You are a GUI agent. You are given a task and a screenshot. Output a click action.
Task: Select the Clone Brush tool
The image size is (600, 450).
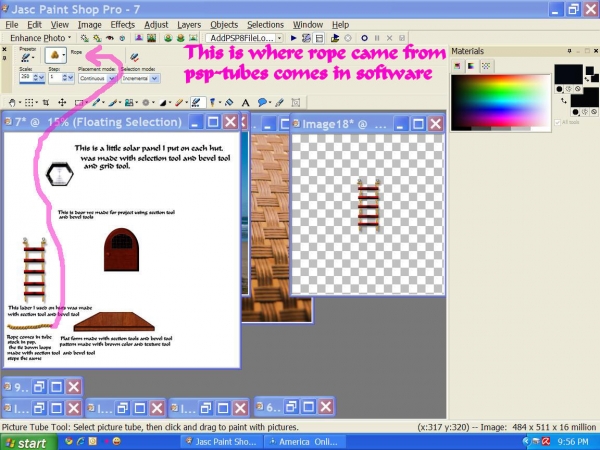(x=129, y=103)
